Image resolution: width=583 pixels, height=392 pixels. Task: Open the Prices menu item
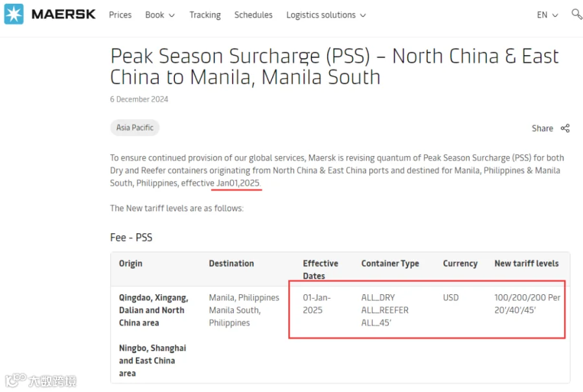[x=120, y=15]
